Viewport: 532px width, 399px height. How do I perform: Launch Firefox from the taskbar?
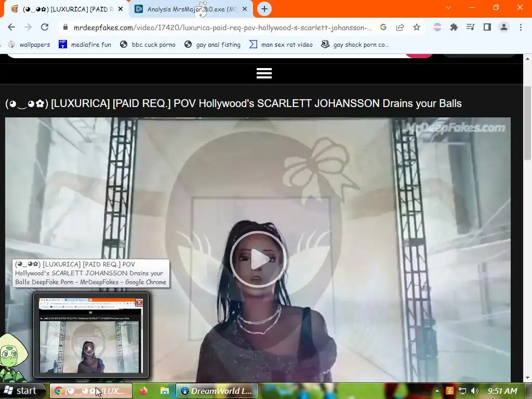point(143,391)
